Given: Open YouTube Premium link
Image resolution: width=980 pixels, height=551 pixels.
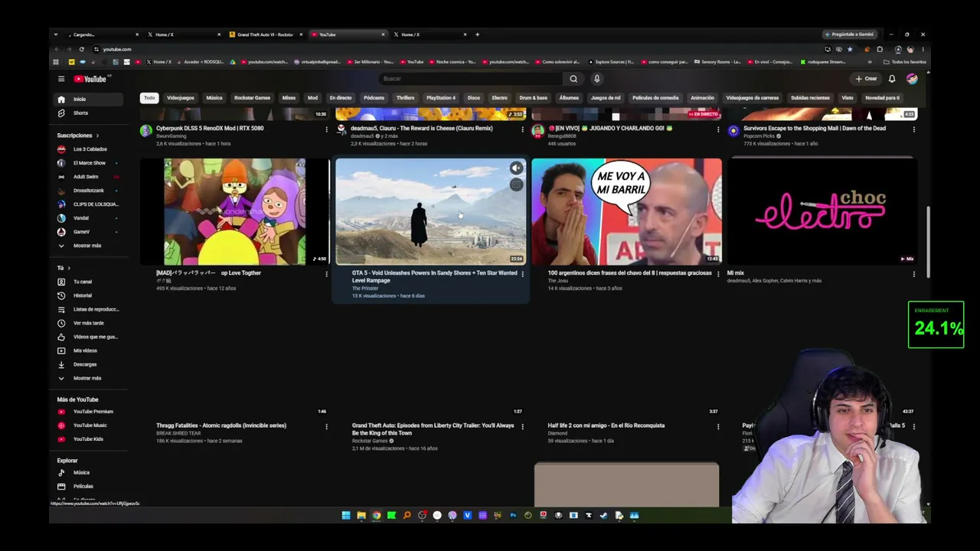Looking at the screenshot, I should (89, 412).
